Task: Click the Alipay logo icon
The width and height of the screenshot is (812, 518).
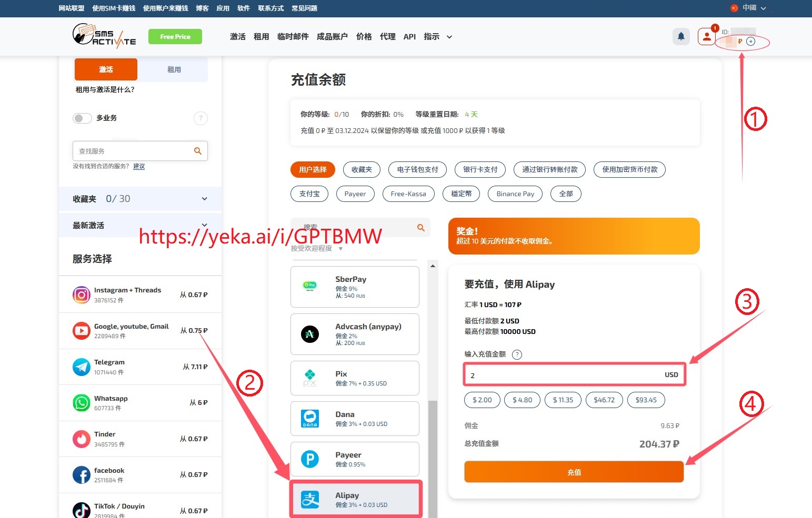Action: pos(310,500)
